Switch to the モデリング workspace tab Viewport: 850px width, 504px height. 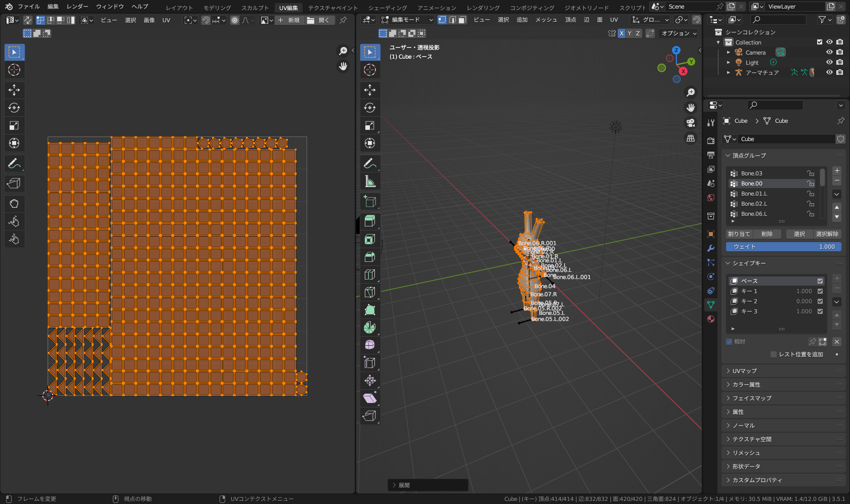coord(217,8)
